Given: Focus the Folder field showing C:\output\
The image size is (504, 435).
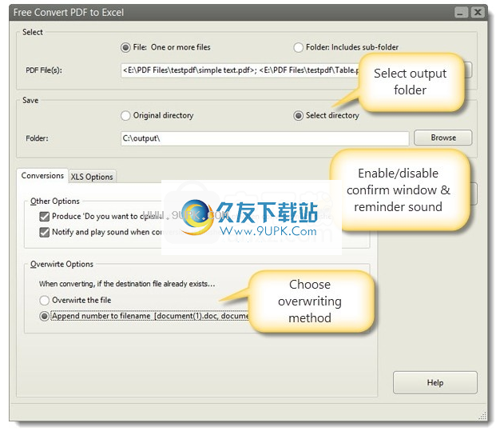Looking at the screenshot, I should pos(265,138).
